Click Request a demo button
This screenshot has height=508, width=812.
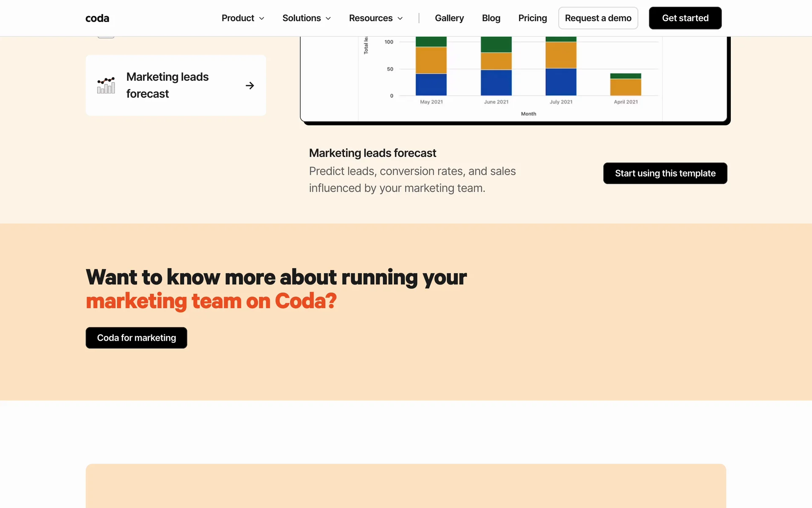[598, 18]
